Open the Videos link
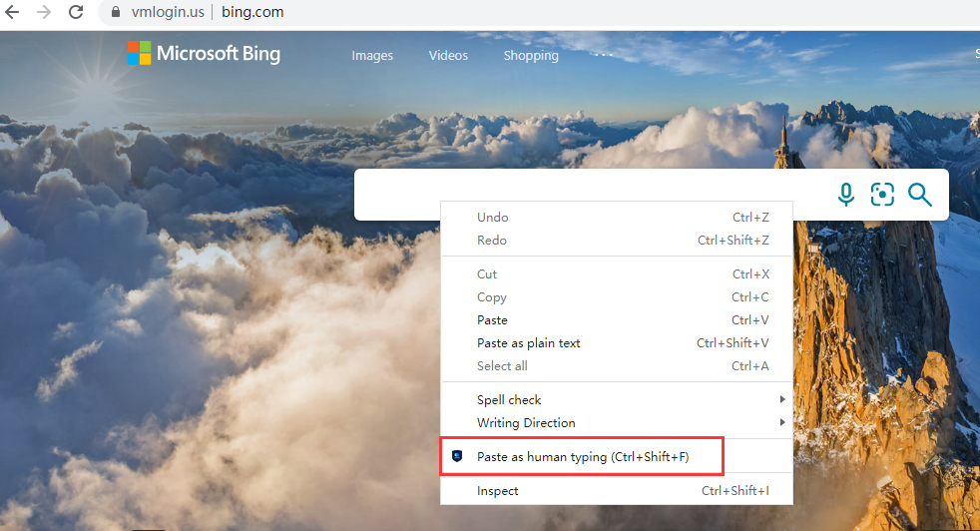Image resolution: width=980 pixels, height=531 pixels. (448, 56)
